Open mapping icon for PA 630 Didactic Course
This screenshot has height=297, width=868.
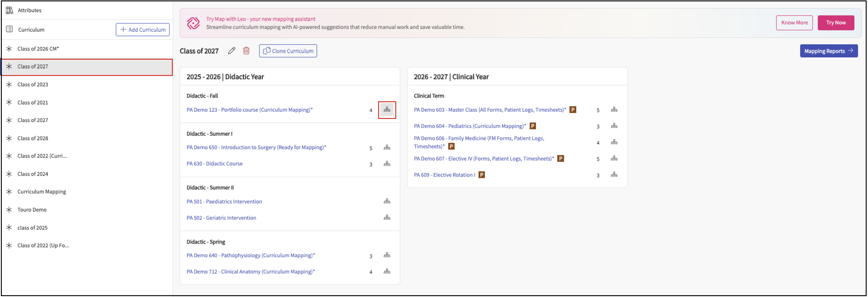click(387, 164)
